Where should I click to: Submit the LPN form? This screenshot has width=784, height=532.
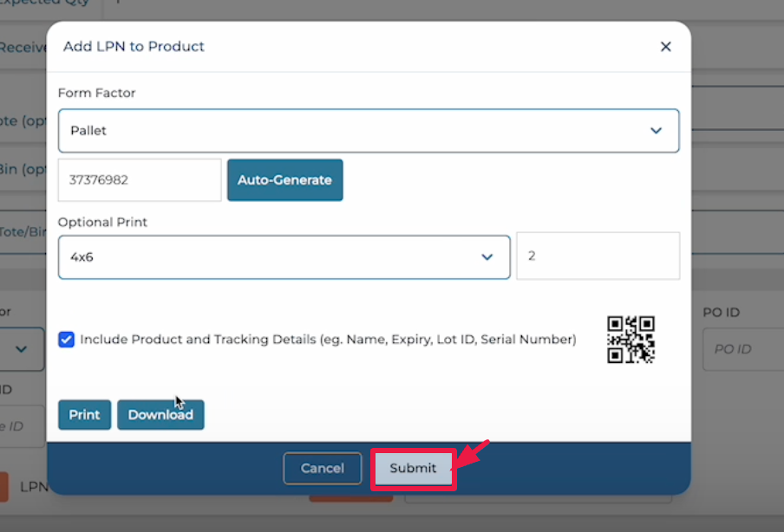click(413, 469)
